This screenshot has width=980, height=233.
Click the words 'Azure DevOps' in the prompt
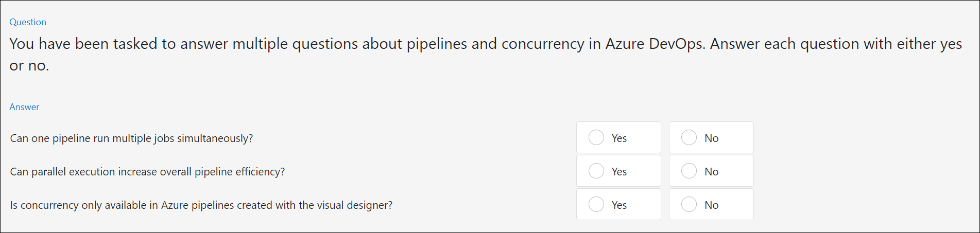pyautogui.click(x=654, y=44)
